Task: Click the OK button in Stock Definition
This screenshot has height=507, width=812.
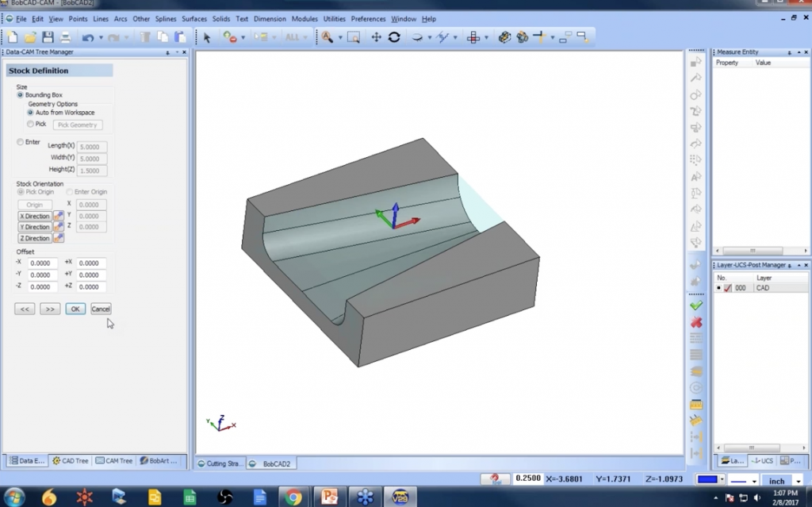Action: [x=75, y=309]
